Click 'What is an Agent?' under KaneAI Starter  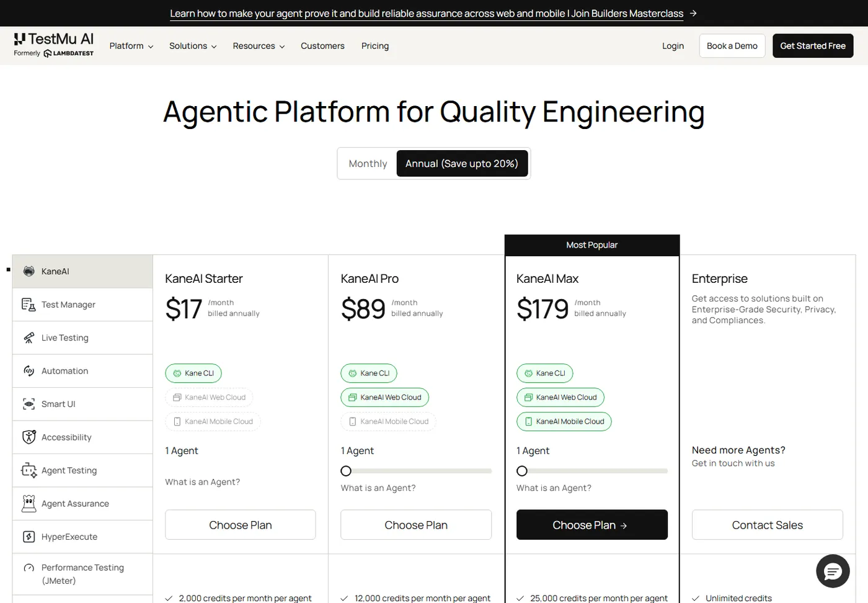[202, 482]
